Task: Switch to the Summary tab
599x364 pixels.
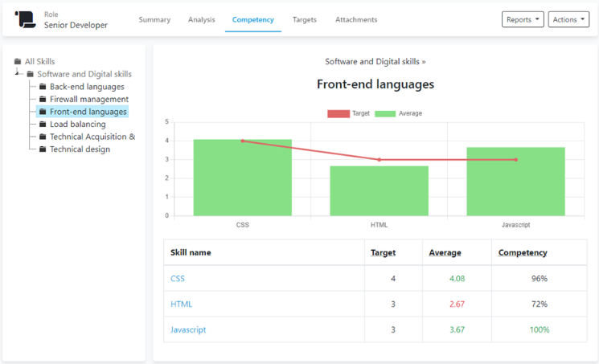Action: [x=154, y=19]
